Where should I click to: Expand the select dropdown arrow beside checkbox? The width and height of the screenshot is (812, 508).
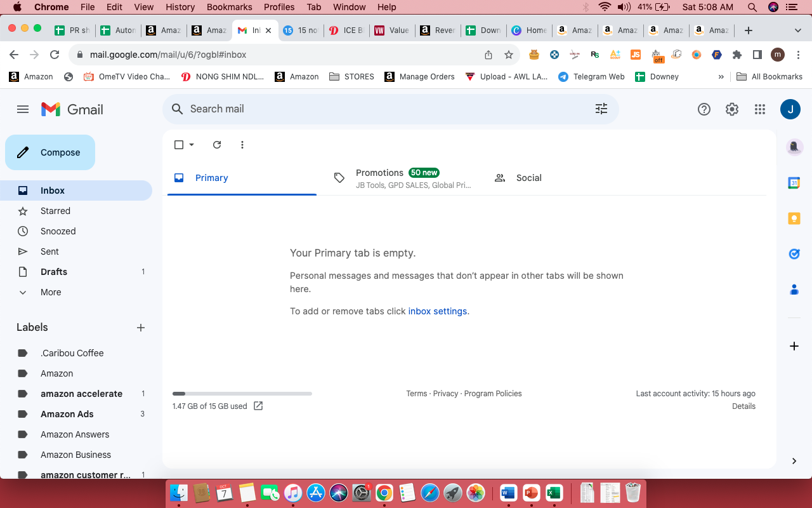pyautogui.click(x=192, y=145)
